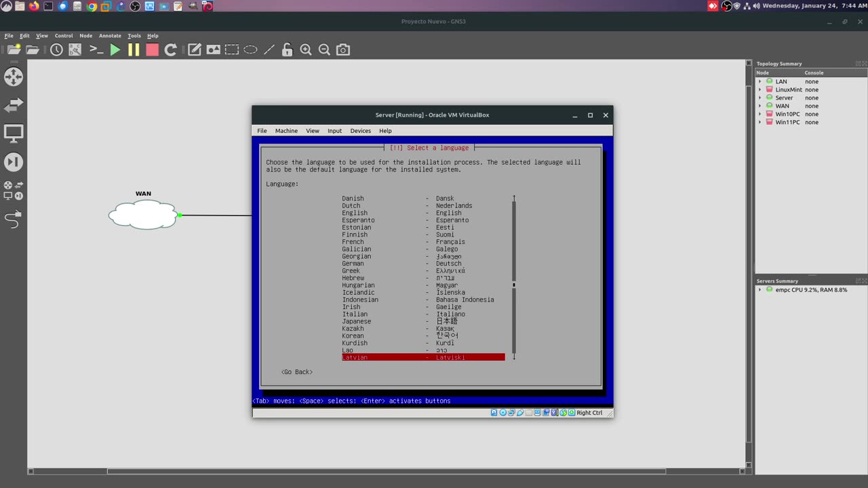Click the Win10PC row in Topology Summary
868x488 pixels.
click(811, 114)
